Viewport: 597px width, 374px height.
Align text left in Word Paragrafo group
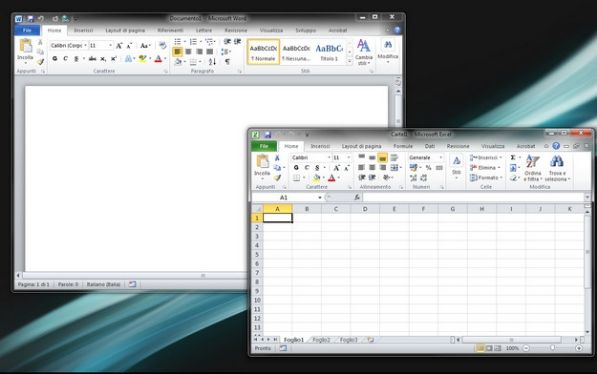pyautogui.click(x=177, y=51)
